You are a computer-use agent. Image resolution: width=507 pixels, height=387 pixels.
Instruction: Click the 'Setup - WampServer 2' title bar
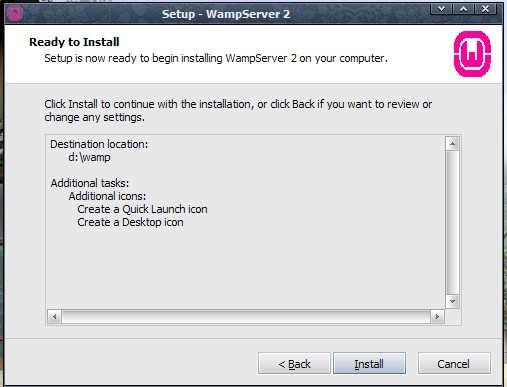pyautogui.click(x=226, y=14)
